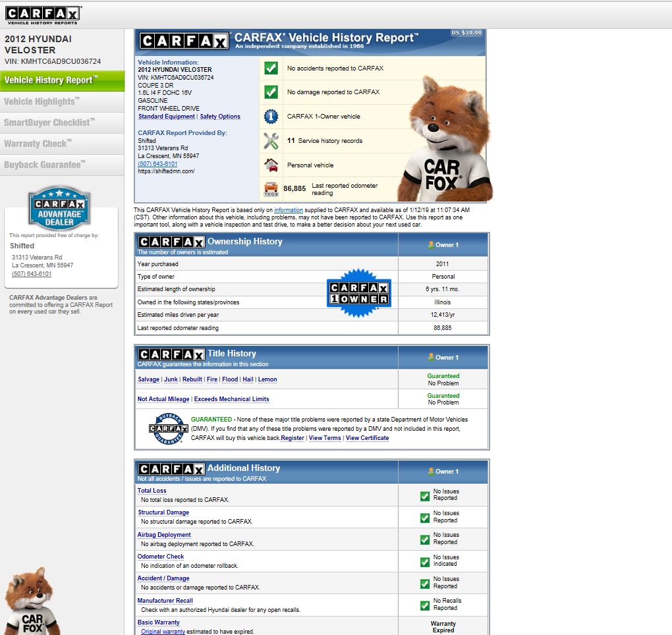672x635 pixels.
Task: Click the Owner 1 person icon in Title History
Action: pos(431,357)
